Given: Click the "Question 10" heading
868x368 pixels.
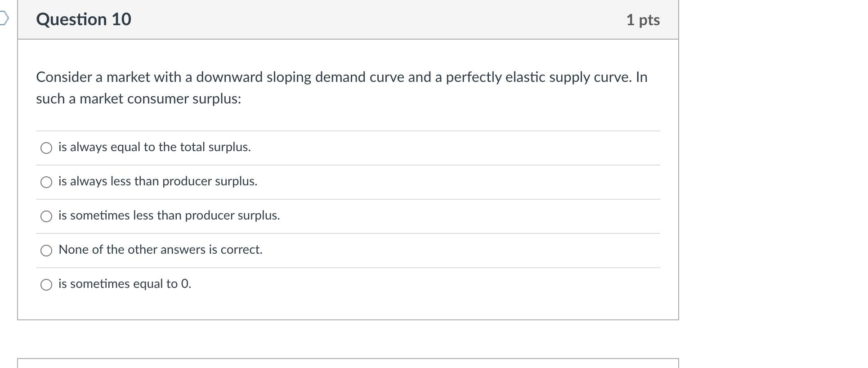Looking at the screenshot, I should pyautogui.click(x=84, y=19).
